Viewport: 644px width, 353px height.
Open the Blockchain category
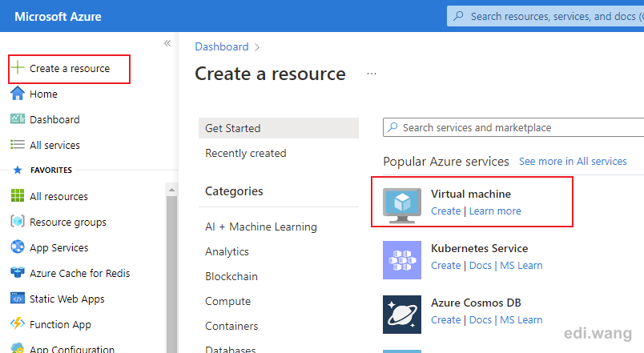(231, 276)
